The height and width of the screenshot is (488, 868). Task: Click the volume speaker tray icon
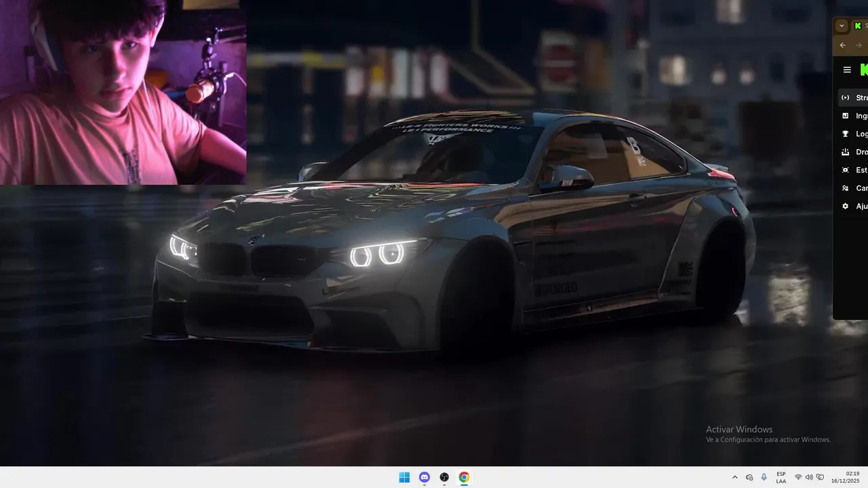tap(809, 477)
